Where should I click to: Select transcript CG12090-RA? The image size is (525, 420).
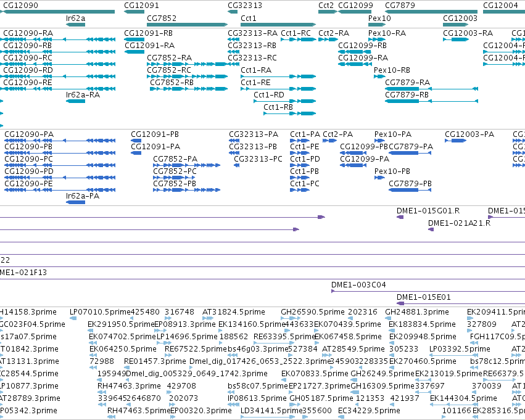tap(28, 33)
